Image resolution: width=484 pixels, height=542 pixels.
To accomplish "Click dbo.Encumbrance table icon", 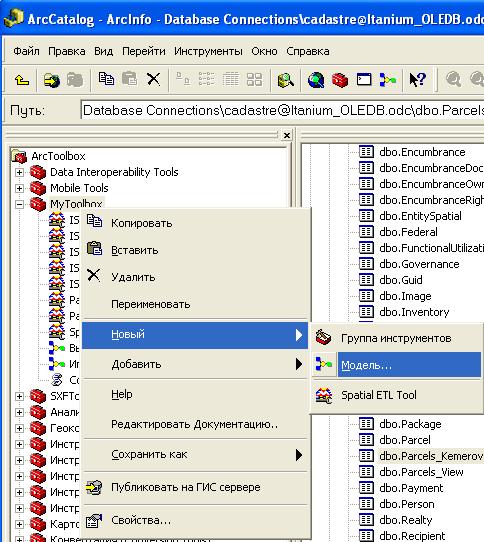I will click(x=366, y=152).
